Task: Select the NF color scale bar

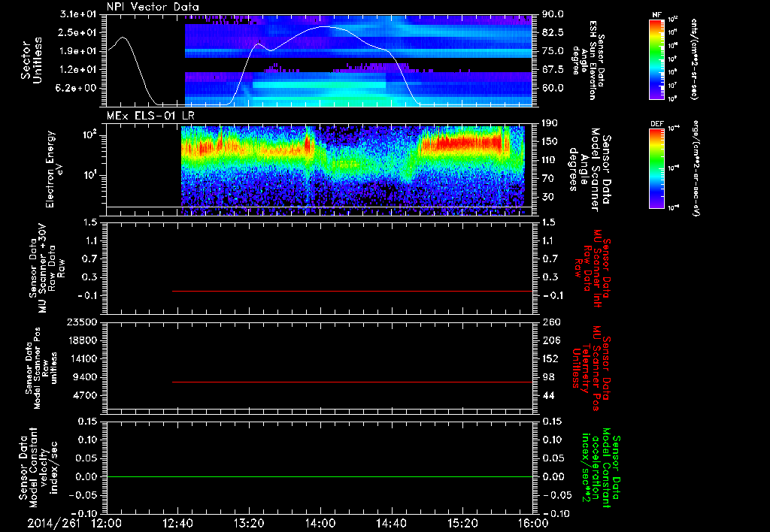Action: click(x=656, y=59)
